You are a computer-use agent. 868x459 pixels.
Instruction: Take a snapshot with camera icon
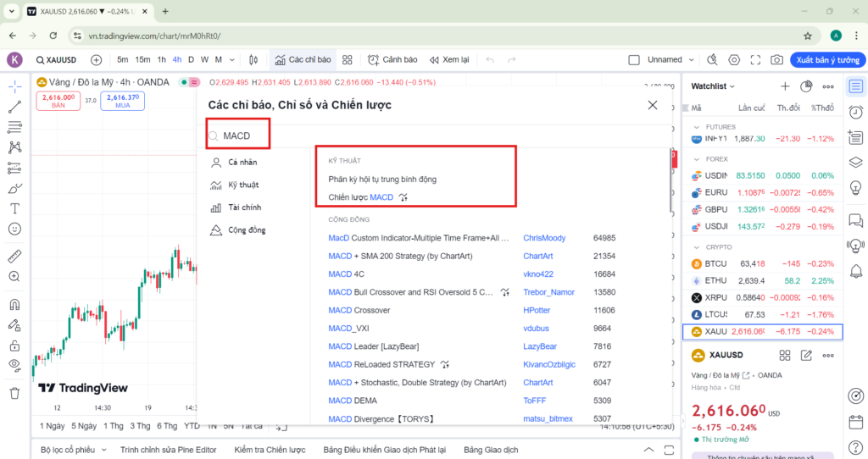776,60
